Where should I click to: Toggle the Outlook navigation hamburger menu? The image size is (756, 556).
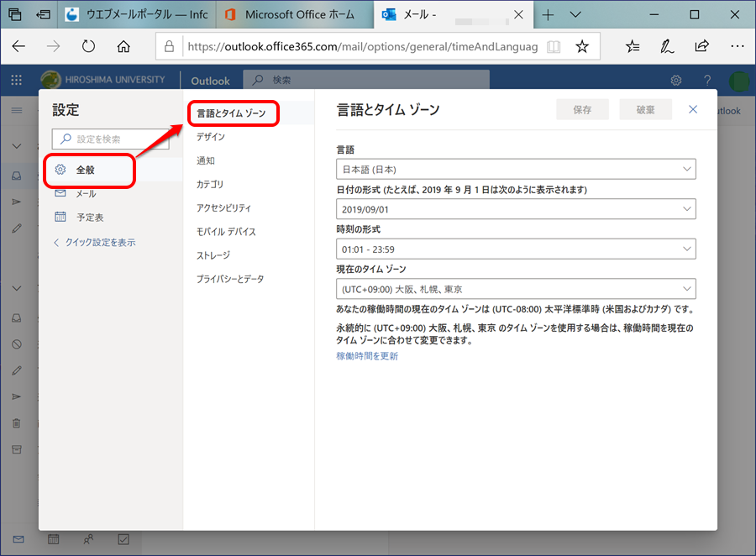17,110
